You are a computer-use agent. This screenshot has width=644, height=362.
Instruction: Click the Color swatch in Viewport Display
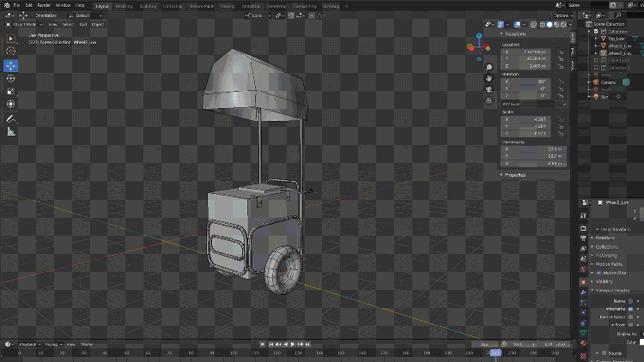coord(640,342)
